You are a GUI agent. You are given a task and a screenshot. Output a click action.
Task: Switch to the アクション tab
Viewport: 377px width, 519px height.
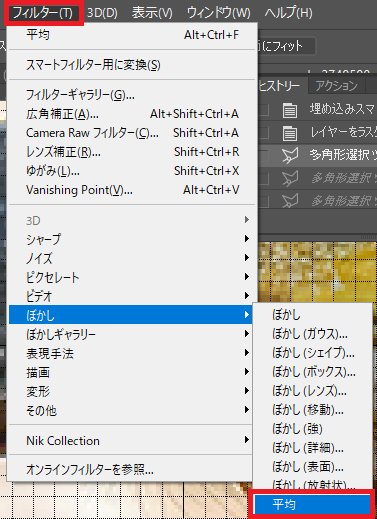click(337, 86)
